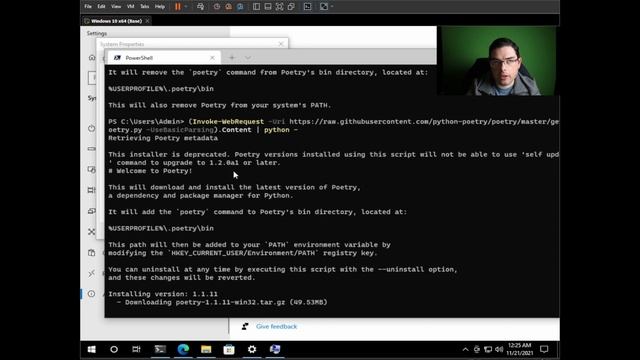
Task: Open Task View on taskbar
Action: (x=136, y=349)
